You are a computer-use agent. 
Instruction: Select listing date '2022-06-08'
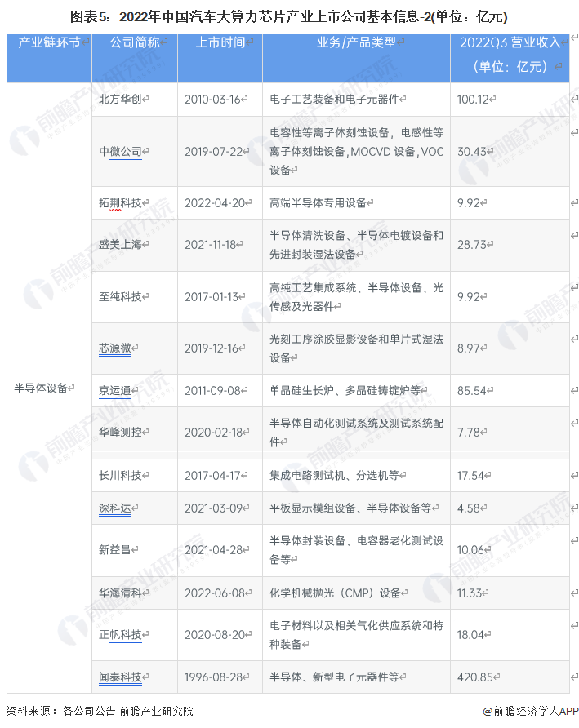click(x=215, y=593)
